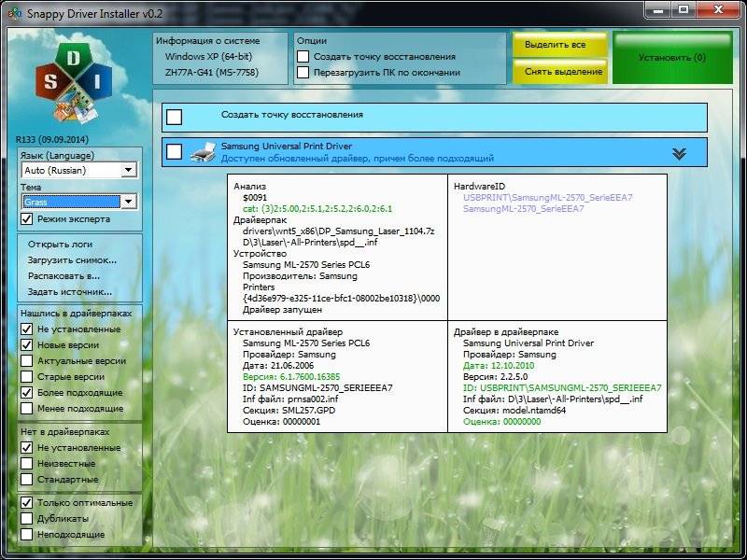The image size is (747, 560).
Task: Minimize the Snappy Driver Installer window
Action: pyautogui.click(x=658, y=10)
